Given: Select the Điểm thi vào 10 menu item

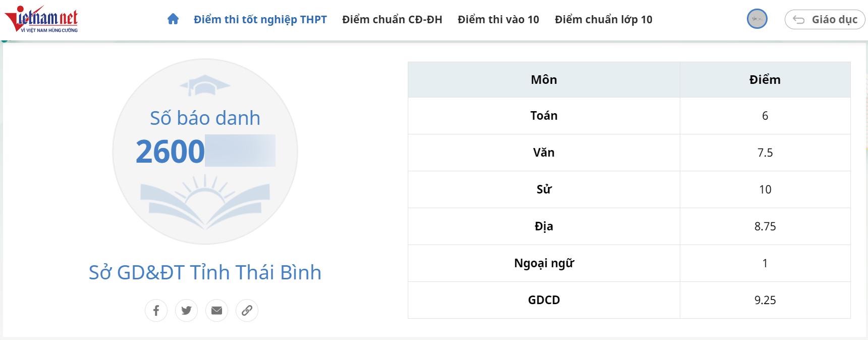Looking at the screenshot, I should tap(498, 19).
